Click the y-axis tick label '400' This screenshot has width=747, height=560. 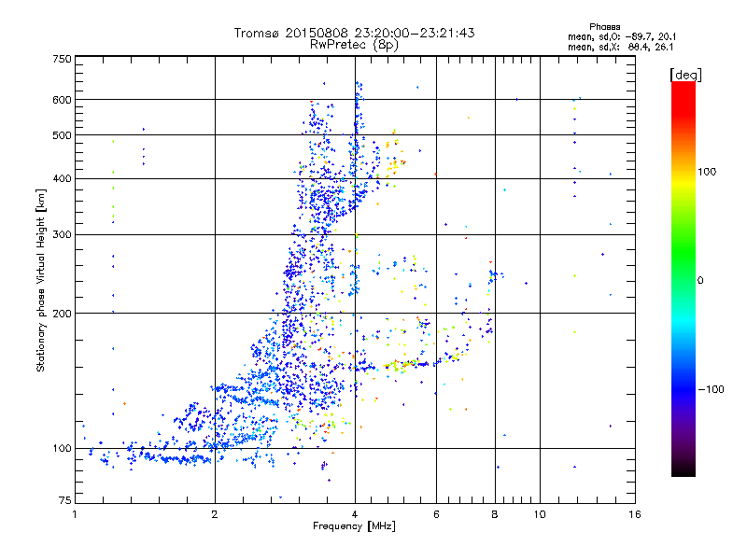(62, 178)
